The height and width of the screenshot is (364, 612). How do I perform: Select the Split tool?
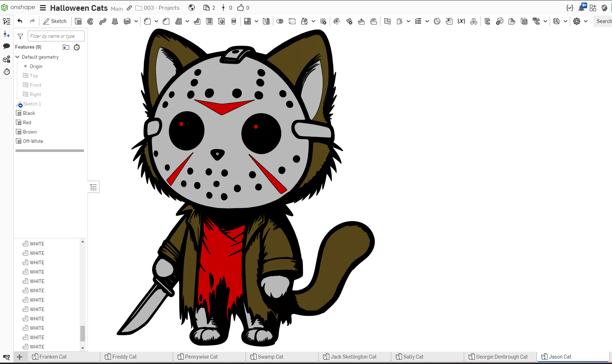coord(292,21)
